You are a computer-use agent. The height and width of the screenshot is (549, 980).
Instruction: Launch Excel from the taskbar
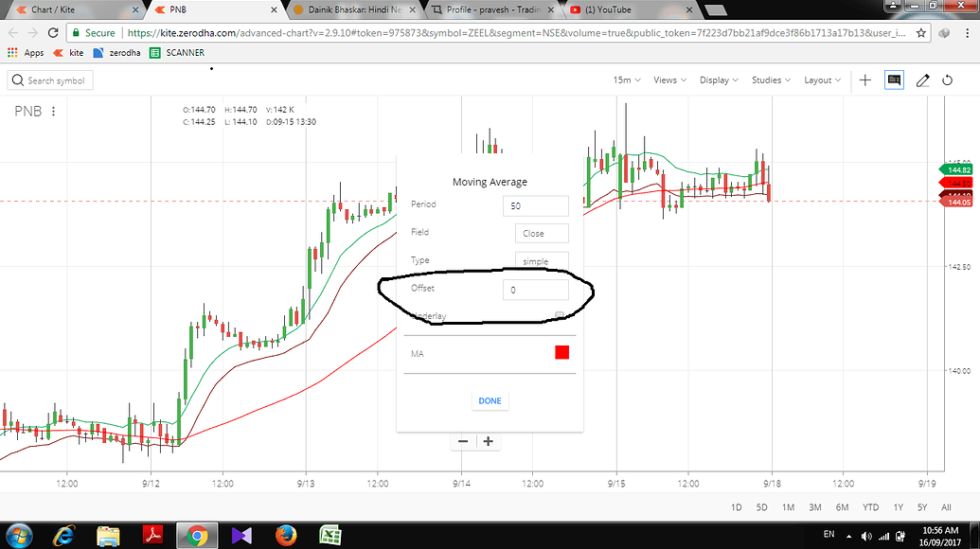[330, 535]
